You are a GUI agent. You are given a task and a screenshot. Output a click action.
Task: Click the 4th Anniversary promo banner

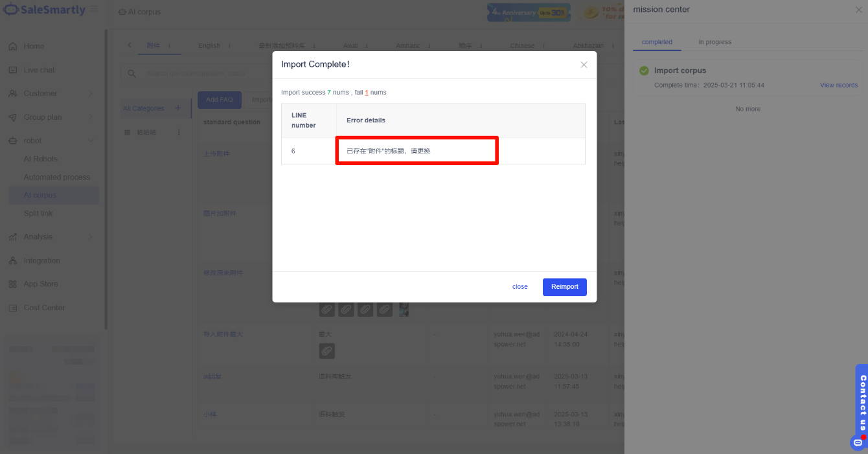coord(528,12)
